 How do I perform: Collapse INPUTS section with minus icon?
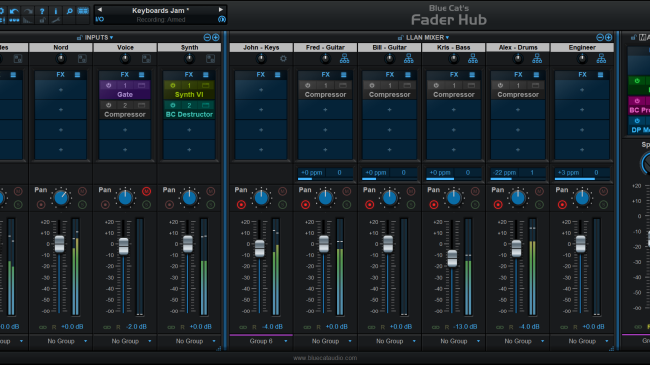[207, 37]
